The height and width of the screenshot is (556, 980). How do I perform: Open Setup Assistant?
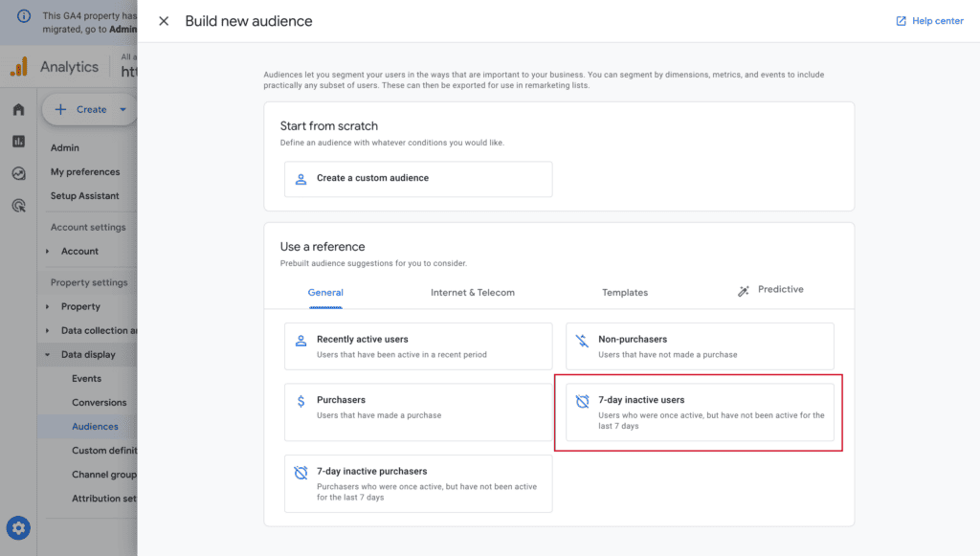pyautogui.click(x=84, y=196)
